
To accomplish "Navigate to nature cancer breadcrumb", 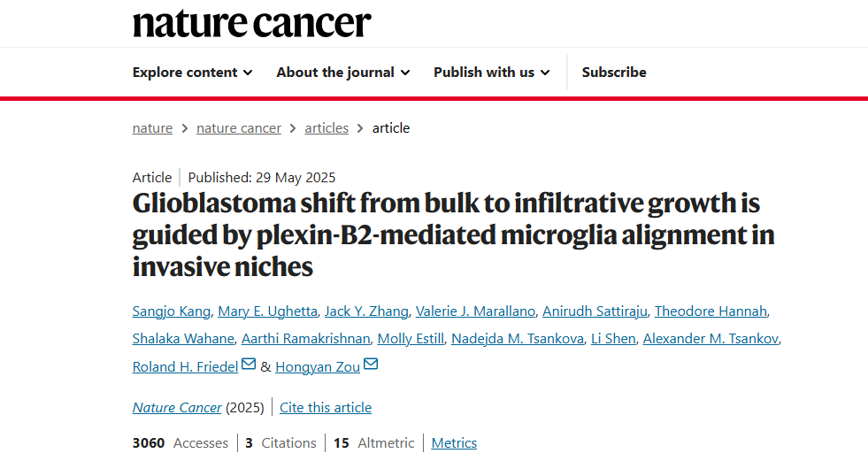I will pos(239,128).
